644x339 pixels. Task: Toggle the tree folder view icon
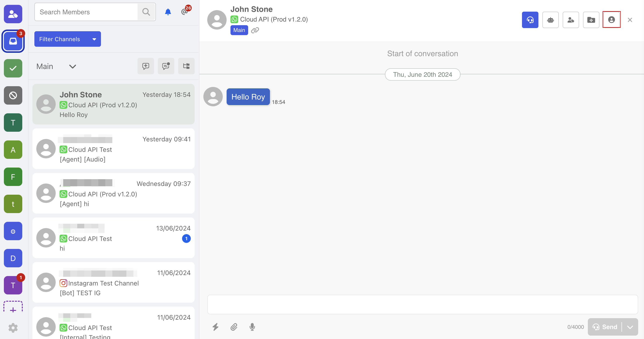coord(186,66)
